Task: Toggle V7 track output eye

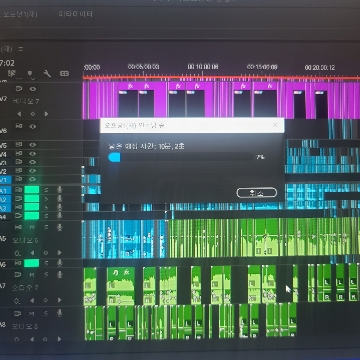Action: (33, 89)
